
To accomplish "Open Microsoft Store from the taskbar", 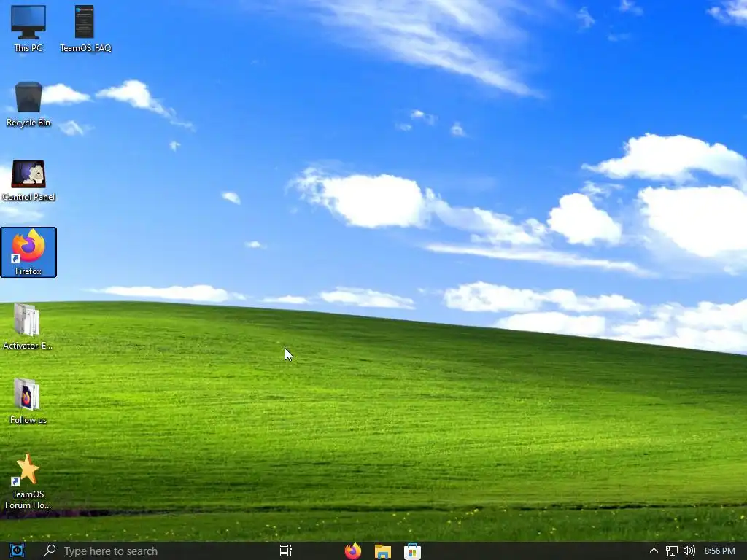I will click(x=412, y=551).
